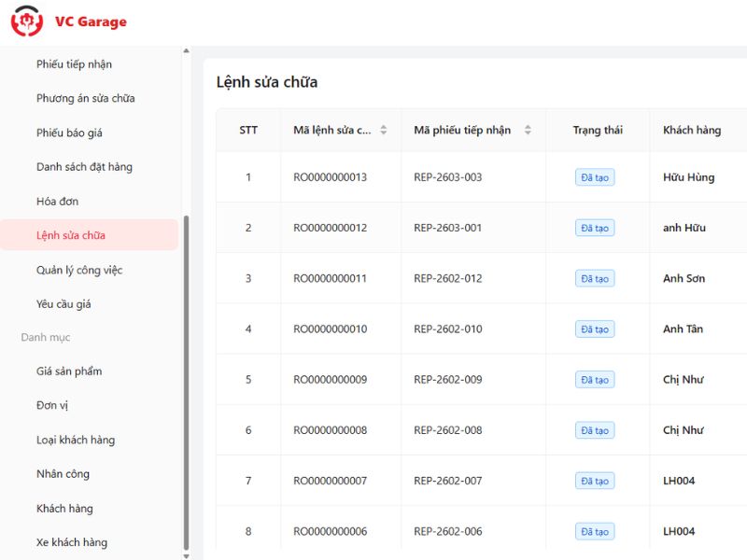The width and height of the screenshot is (747, 560).
Task: Click the VC Garage logo icon
Action: coord(27,21)
